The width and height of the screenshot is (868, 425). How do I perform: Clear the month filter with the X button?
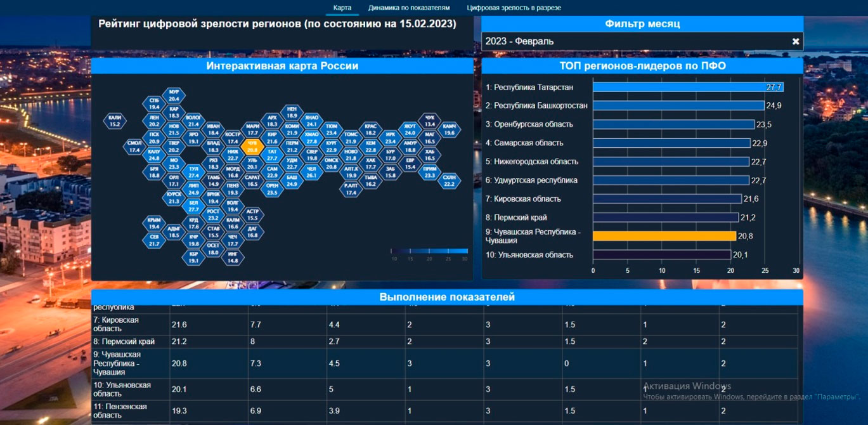click(796, 41)
